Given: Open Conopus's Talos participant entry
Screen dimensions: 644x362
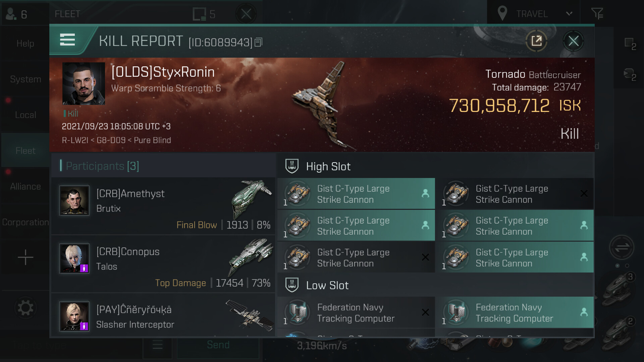Looking at the screenshot, I should click(x=163, y=264).
